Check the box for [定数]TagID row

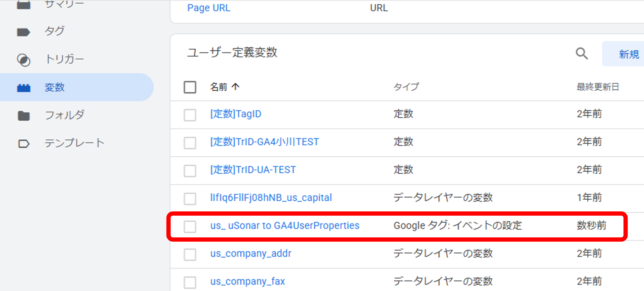[x=190, y=115]
